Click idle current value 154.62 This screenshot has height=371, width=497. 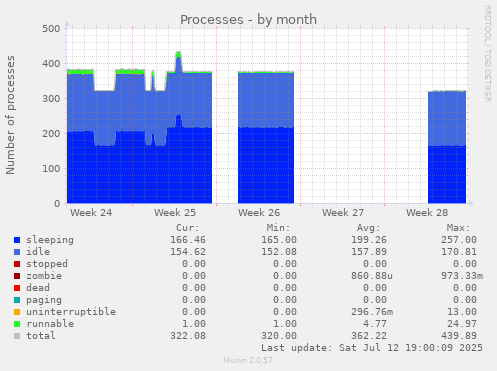[x=188, y=252]
